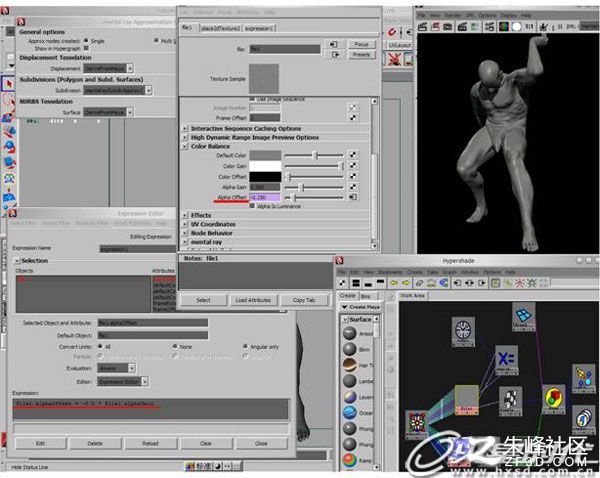Select the arrow selection tool in left toolbox
The height and width of the screenshot is (478, 600).
[x=8, y=84]
